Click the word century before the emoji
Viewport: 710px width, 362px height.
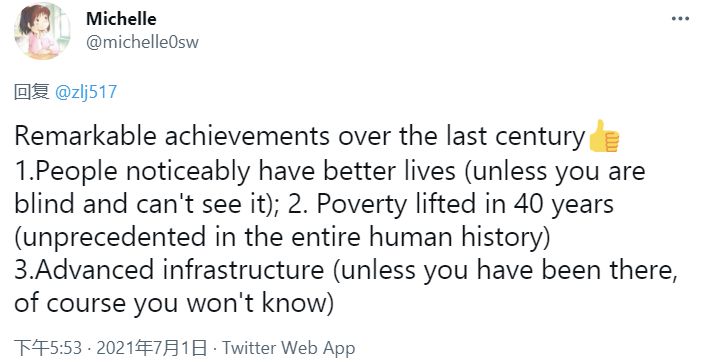point(540,138)
